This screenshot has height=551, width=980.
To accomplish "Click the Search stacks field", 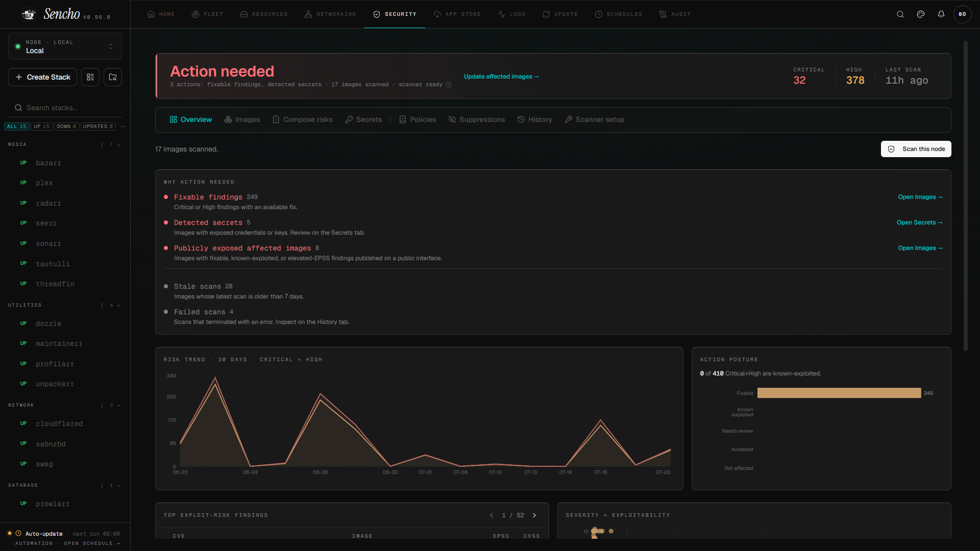I will click(x=65, y=108).
